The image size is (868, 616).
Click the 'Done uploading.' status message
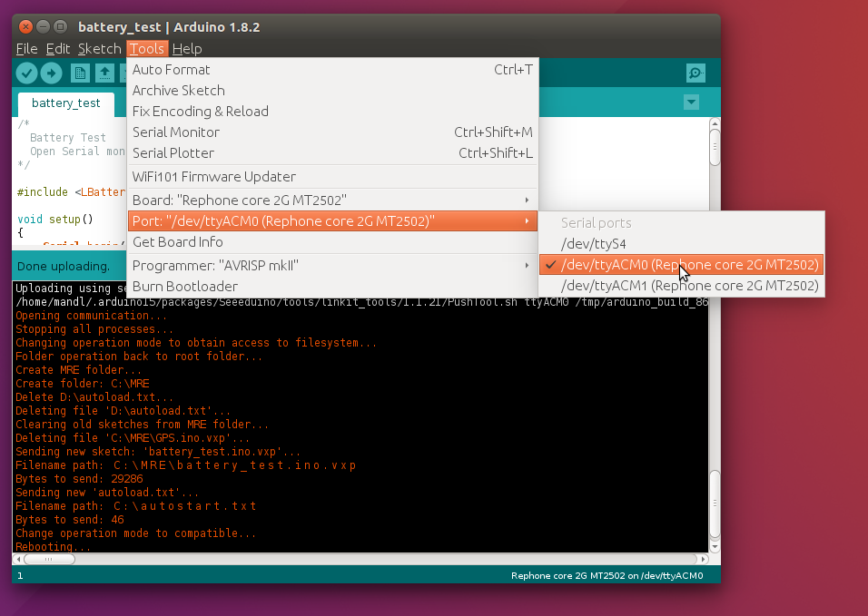(x=64, y=267)
